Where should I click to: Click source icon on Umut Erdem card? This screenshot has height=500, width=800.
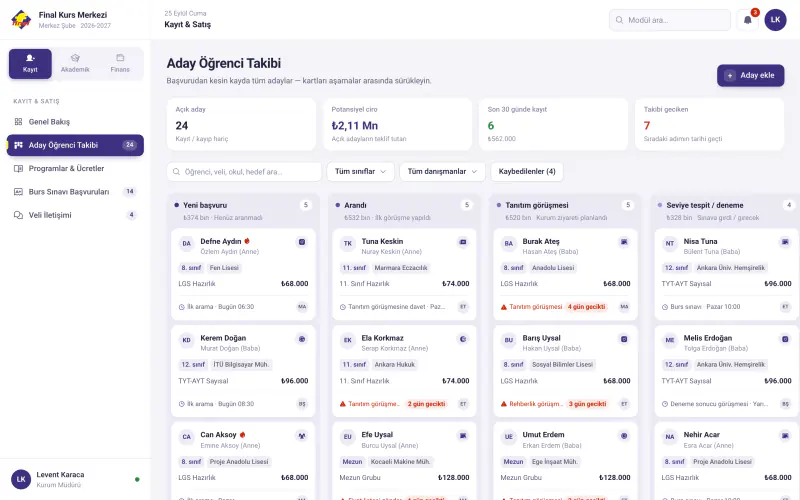click(x=624, y=436)
